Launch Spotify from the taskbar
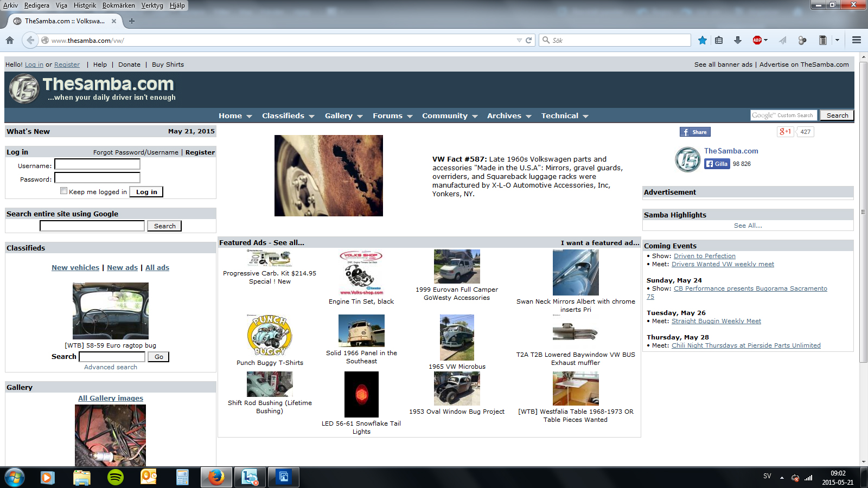Image resolution: width=868 pixels, height=488 pixels. point(116,477)
